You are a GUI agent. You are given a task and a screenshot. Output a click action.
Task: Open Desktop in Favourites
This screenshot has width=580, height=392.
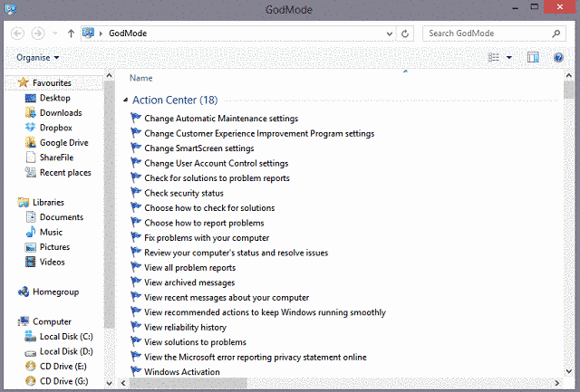pyautogui.click(x=54, y=98)
